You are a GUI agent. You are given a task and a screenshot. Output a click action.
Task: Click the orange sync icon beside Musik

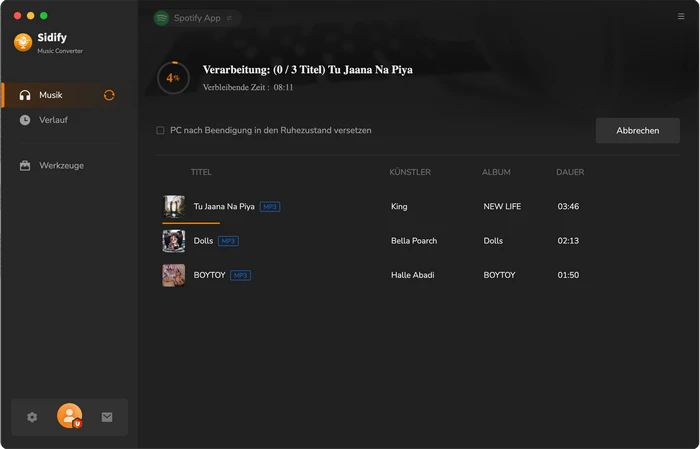click(x=109, y=95)
